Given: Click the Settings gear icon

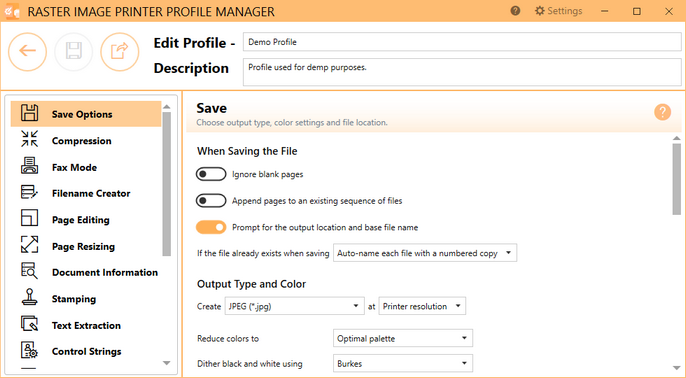Looking at the screenshot, I should [540, 11].
